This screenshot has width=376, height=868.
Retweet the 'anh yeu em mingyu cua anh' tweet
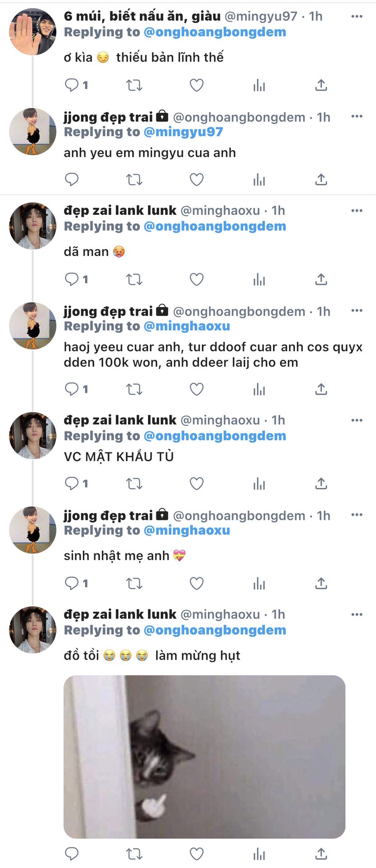tap(134, 180)
